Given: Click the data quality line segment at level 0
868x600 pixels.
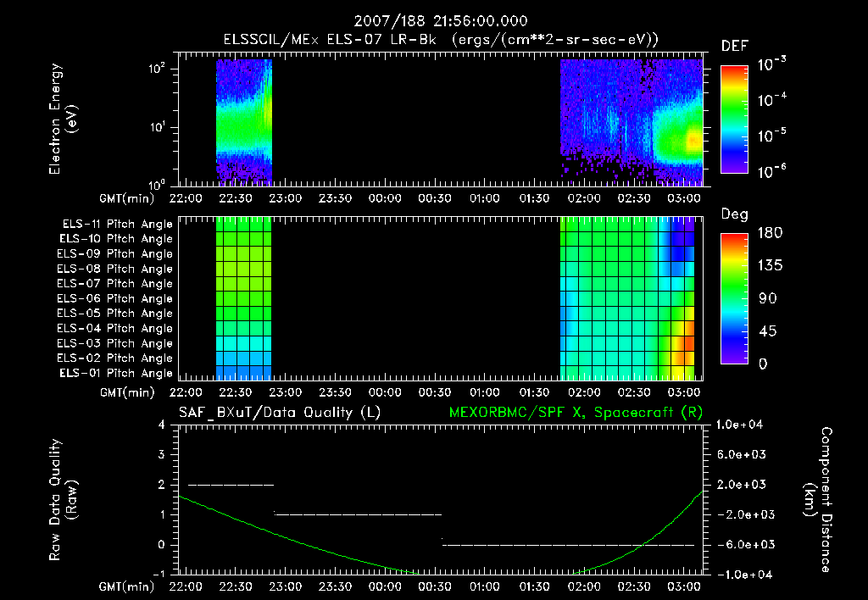Looking at the screenshot, I should (x=568, y=545).
